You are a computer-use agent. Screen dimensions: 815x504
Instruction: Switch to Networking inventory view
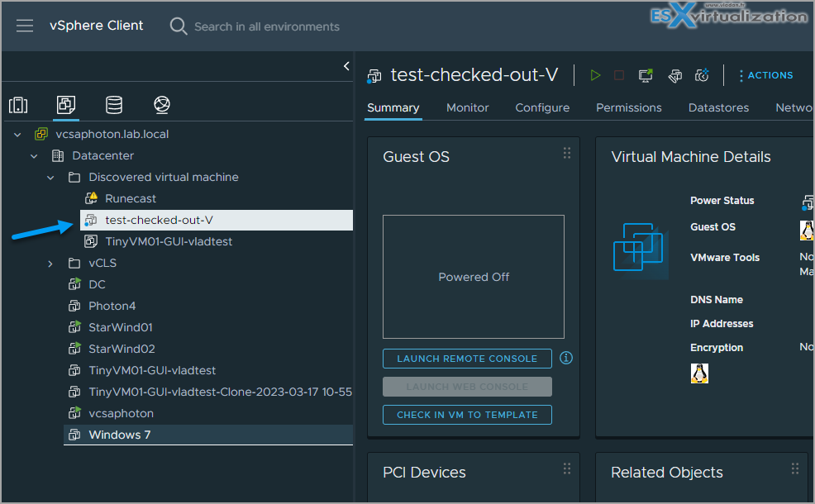(x=162, y=105)
